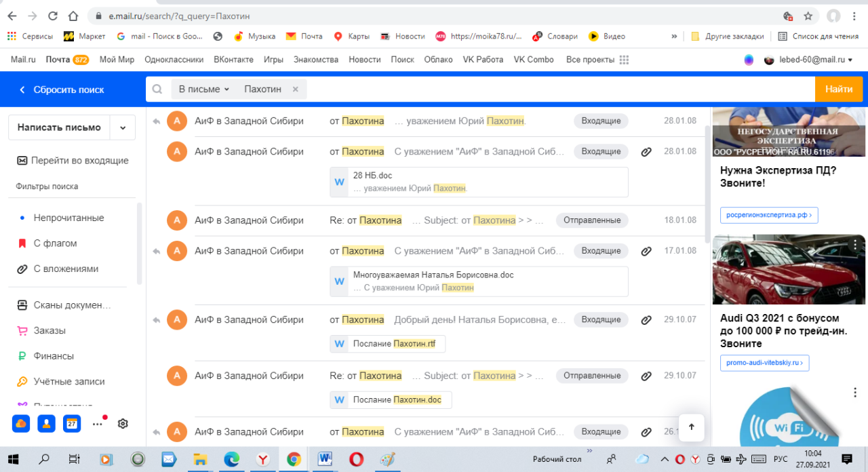
Task: Click the red Audi Q3 ad image
Action: (789, 269)
